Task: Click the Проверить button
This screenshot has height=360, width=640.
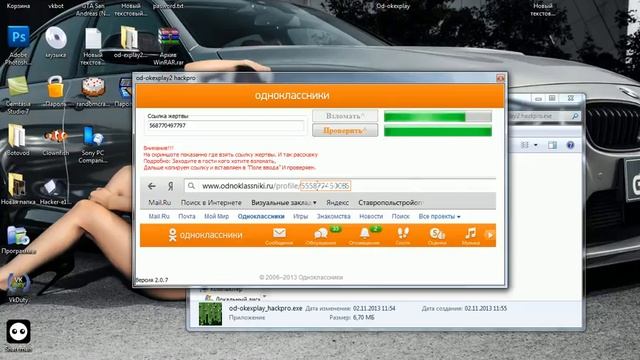Action: 345,131
